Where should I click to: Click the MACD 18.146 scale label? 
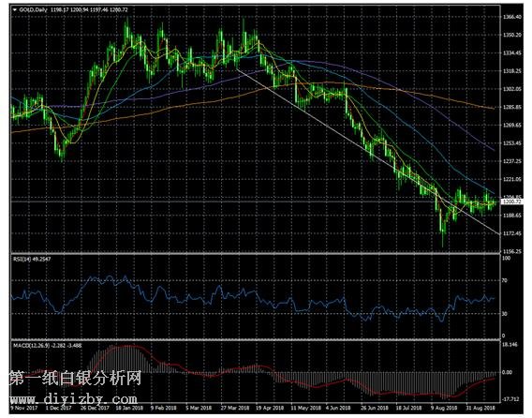pyautogui.click(x=510, y=345)
